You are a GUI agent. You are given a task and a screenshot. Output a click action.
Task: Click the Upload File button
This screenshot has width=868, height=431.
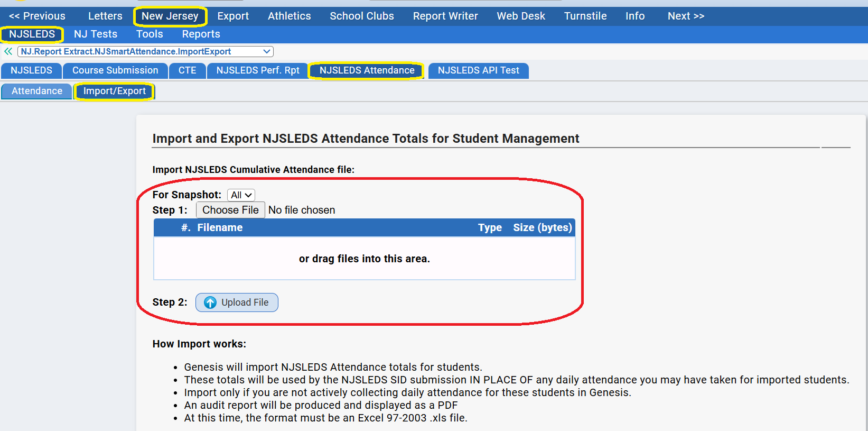237,302
